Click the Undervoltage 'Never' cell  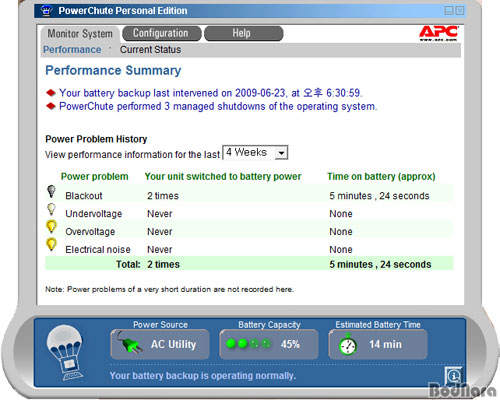coord(160,214)
